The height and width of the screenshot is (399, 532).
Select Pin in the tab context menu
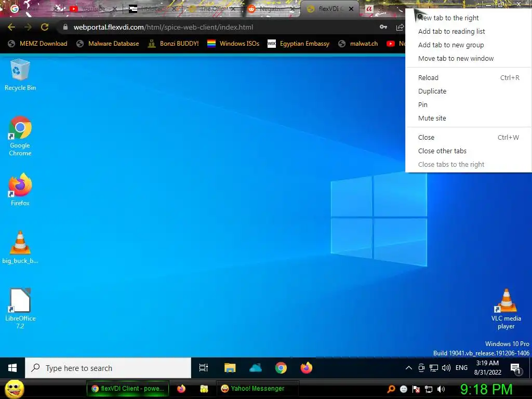click(469, 104)
